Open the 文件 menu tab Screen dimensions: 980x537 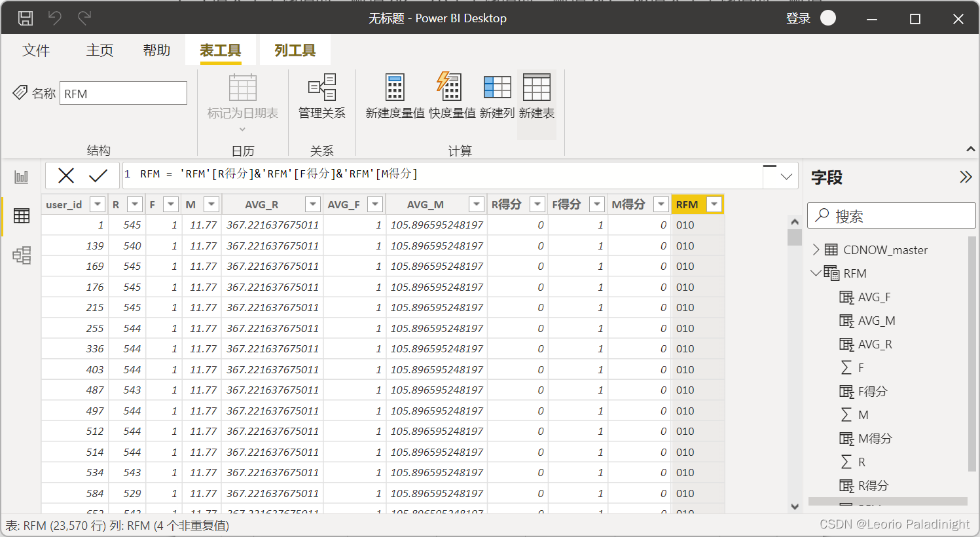tap(36, 50)
